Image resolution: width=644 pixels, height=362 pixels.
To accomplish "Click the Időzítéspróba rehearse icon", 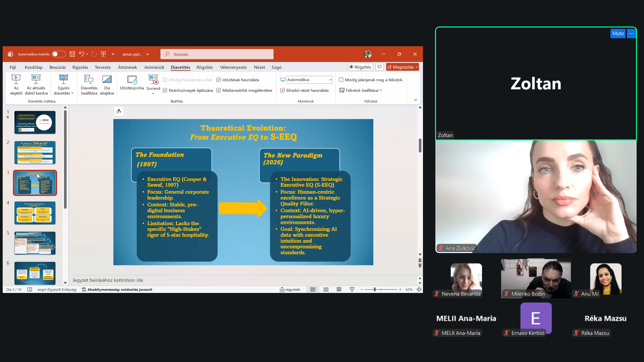I will (x=132, y=80).
